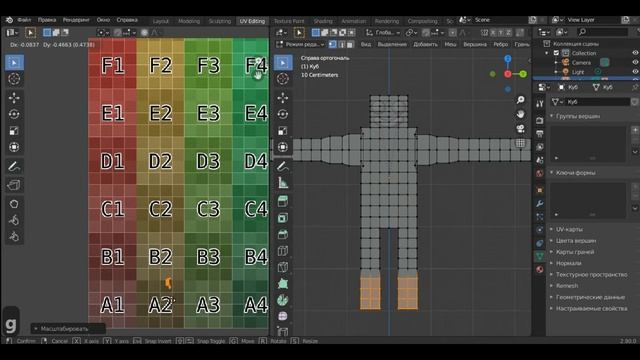Open the Modifiers wrench tab in properties
The height and width of the screenshot is (360, 640).
coord(540,203)
